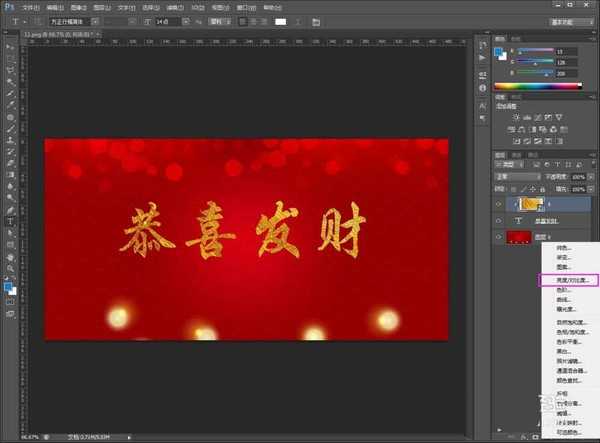Select the Lasso tool

pos(11,70)
